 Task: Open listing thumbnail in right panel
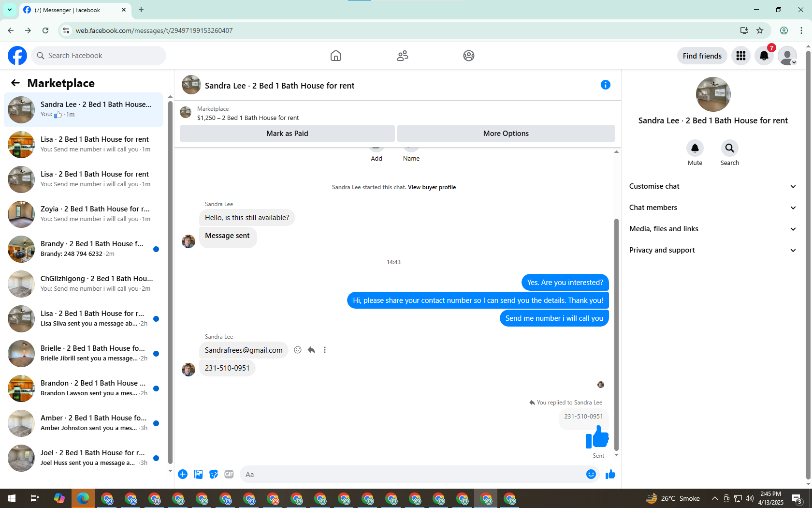pyautogui.click(x=713, y=94)
